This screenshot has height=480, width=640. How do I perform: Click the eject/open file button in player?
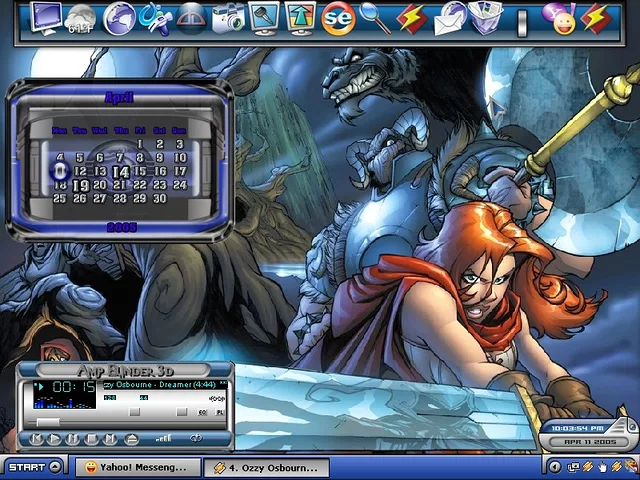pos(132,439)
